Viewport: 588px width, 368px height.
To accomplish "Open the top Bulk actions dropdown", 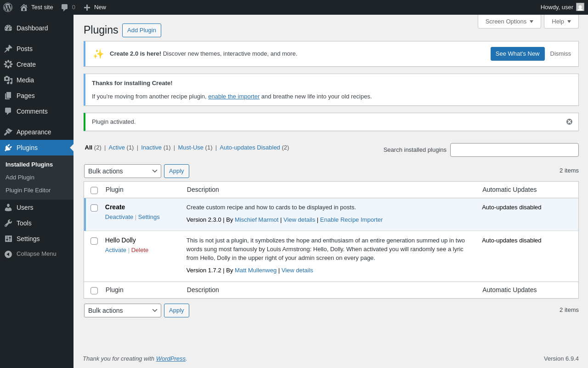I will tap(122, 171).
